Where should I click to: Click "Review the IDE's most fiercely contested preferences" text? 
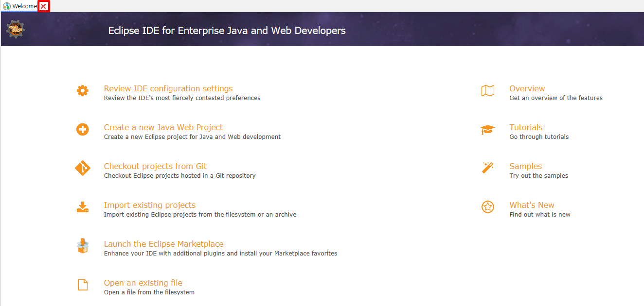tap(182, 98)
